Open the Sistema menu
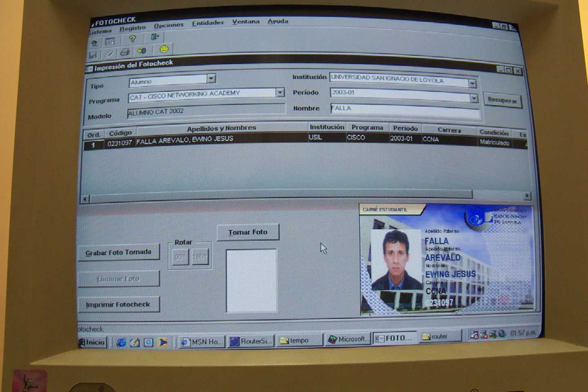Viewport: 588px width, 392px height. (x=100, y=31)
